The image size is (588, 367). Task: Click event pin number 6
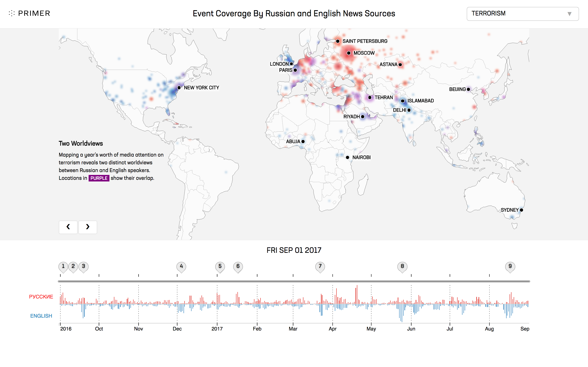coord(238,266)
